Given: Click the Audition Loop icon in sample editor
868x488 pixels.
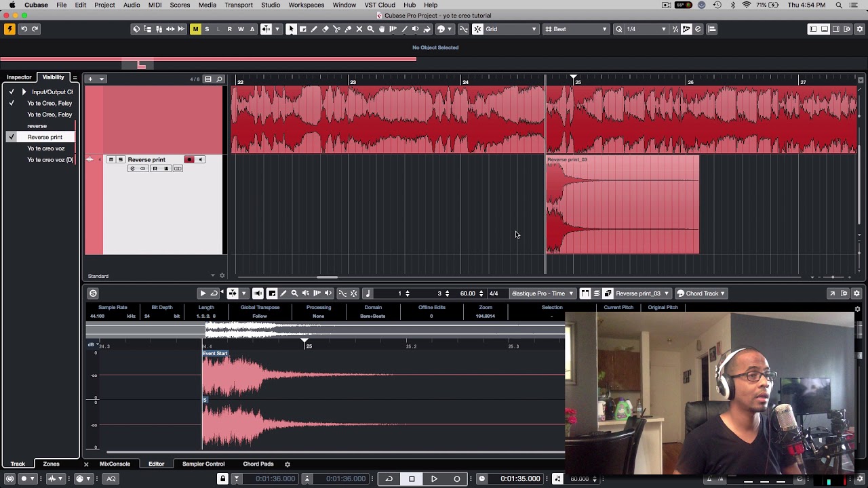Looking at the screenshot, I should pyautogui.click(x=214, y=293).
